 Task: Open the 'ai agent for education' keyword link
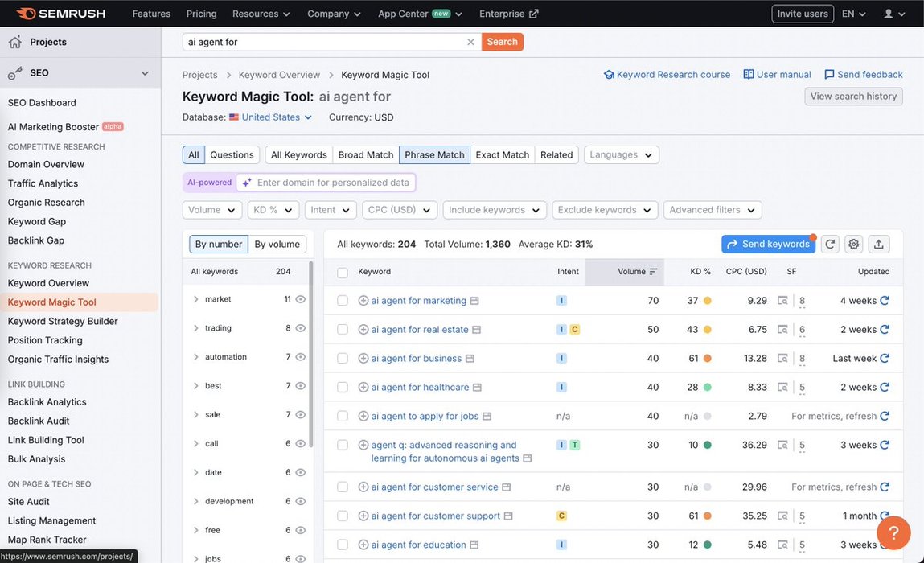(418, 545)
